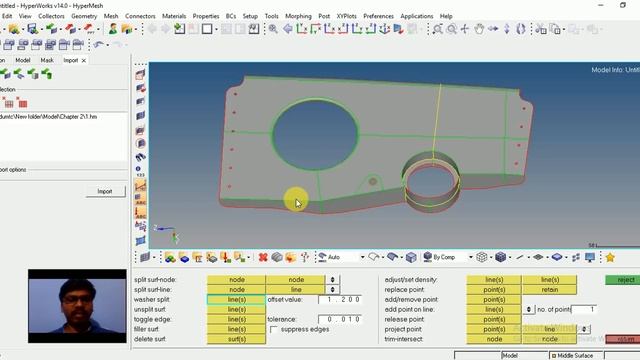Edit the tolerance value field
This screenshot has height=360, width=640.
[x=340, y=319]
